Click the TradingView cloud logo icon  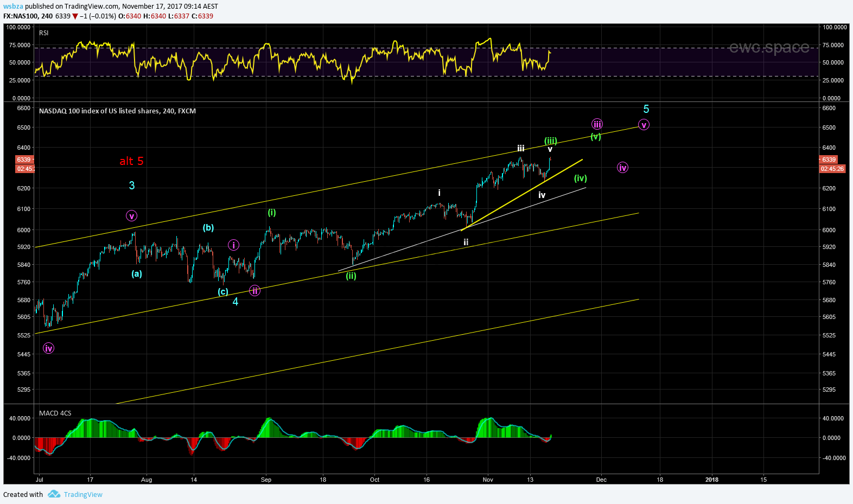54,494
